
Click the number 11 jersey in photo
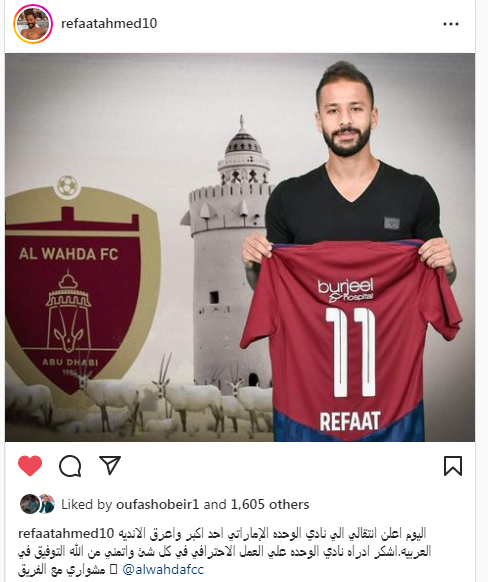coord(351,340)
